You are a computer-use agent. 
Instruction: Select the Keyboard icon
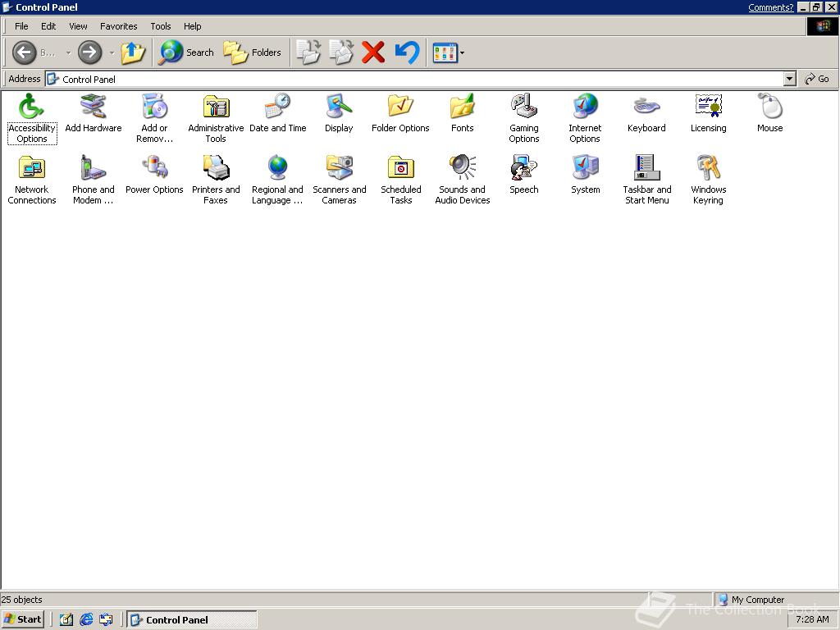coord(646,113)
